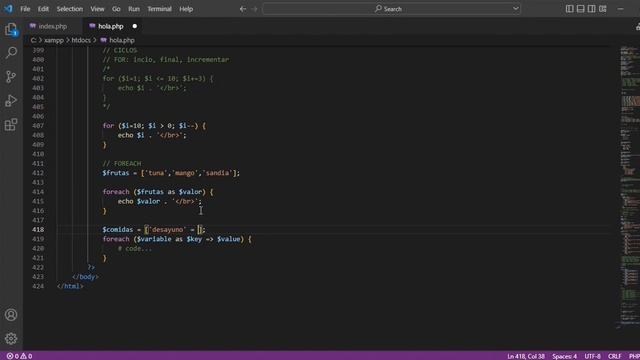Open the Go menu
Viewport: 640px width, 360px height.
(x=116, y=9)
